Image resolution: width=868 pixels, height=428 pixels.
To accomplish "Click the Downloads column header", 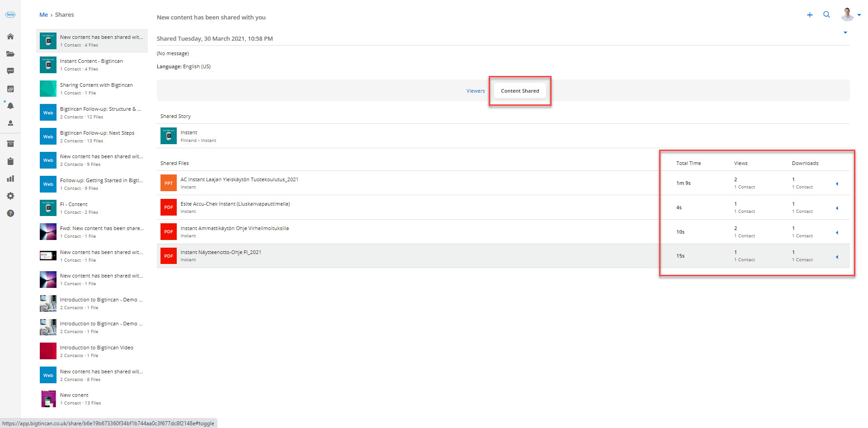I will tap(805, 163).
